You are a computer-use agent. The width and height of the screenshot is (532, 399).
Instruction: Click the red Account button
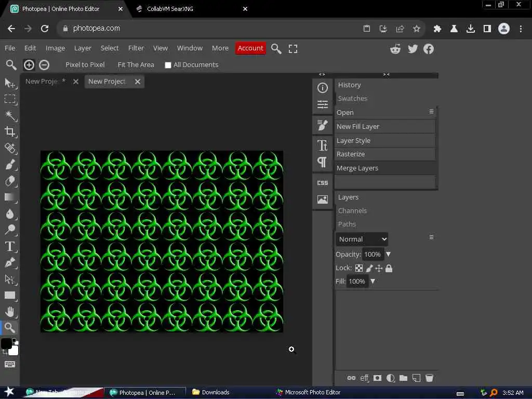250,48
